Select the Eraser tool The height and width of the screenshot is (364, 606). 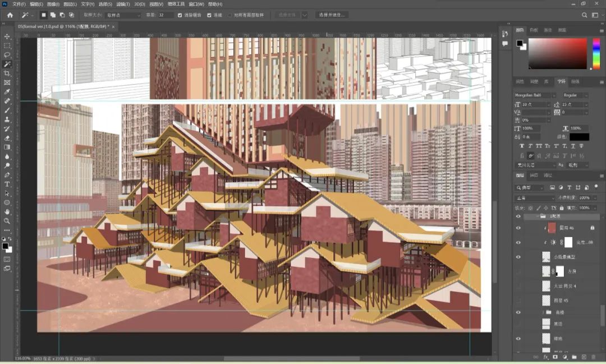(7, 139)
